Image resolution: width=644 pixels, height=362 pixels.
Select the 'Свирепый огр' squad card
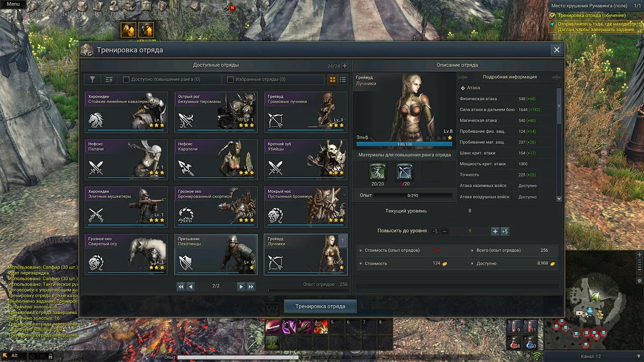coord(126,254)
